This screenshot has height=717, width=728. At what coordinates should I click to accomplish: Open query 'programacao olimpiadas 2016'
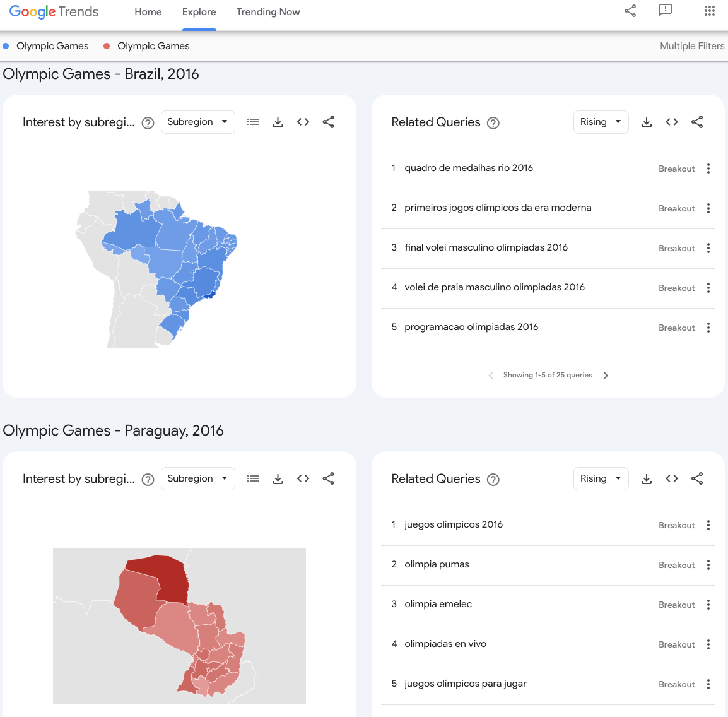point(471,328)
